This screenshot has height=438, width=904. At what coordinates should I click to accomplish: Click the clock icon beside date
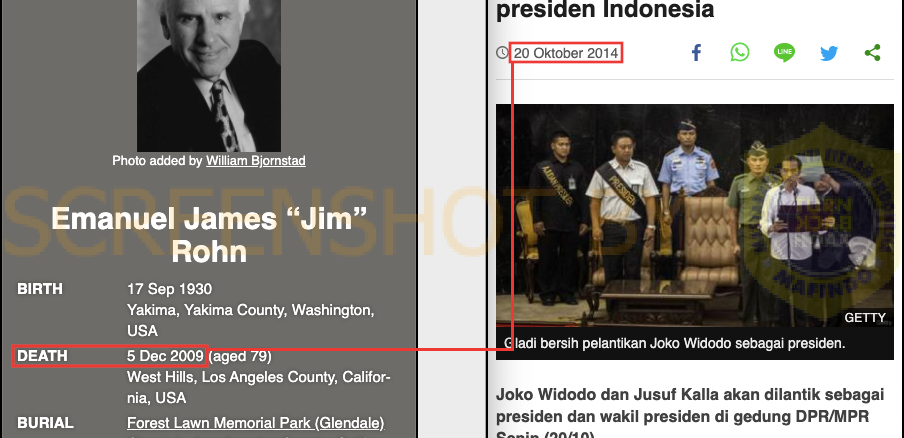503,53
